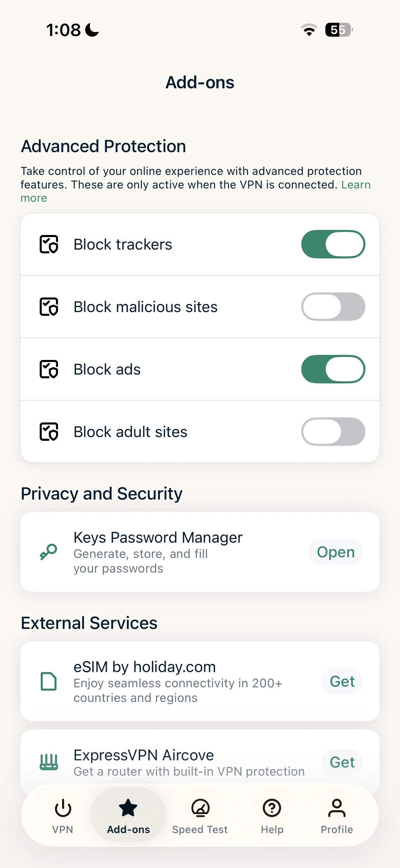
Task: Tap the Block trackers shield icon
Action: [x=49, y=244]
